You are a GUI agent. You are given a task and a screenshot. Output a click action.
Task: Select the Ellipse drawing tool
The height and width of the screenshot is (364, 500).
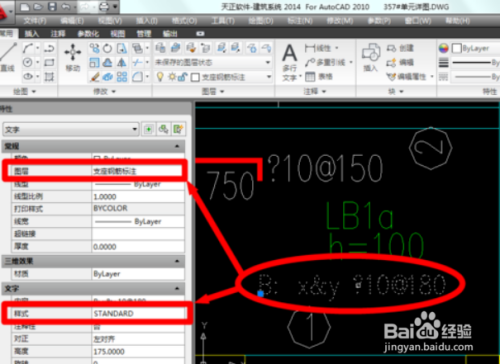point(28,77)
